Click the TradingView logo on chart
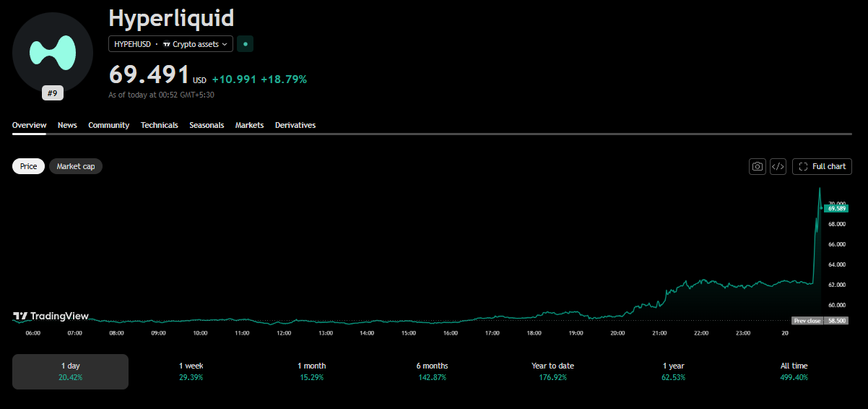 51,316
